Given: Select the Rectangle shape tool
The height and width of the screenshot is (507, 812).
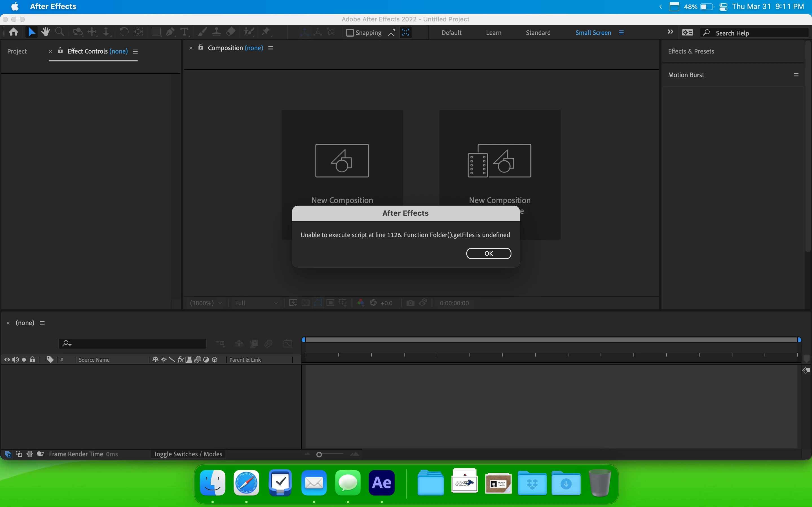Looking at the screenshot, I should 156,32.
